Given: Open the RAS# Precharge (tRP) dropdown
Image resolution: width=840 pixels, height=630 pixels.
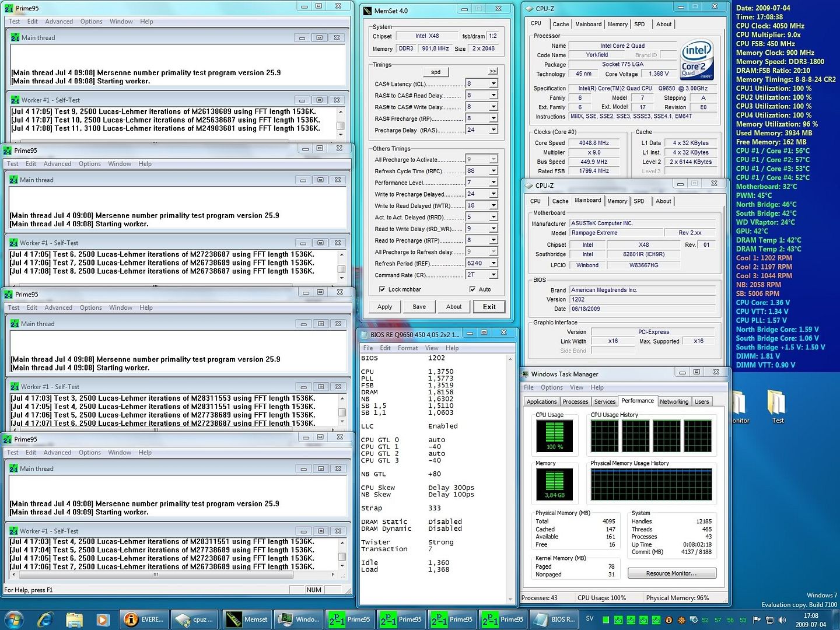Looking at the screenshot, I should click(494, 118).
